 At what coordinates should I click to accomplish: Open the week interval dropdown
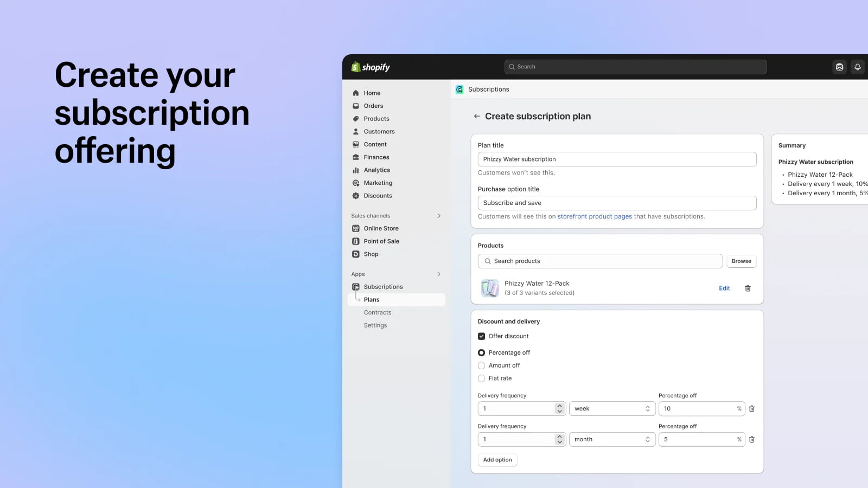click(612, 409)
